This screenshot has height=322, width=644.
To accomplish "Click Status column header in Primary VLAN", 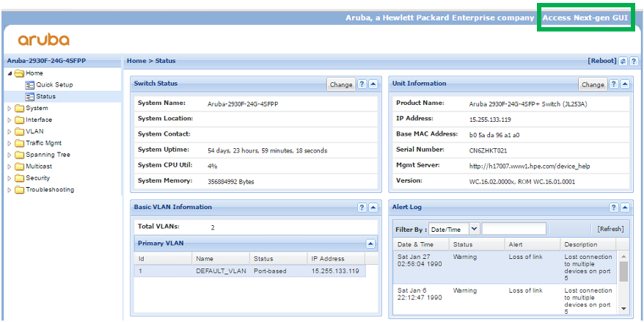I will tap(279, 259).
